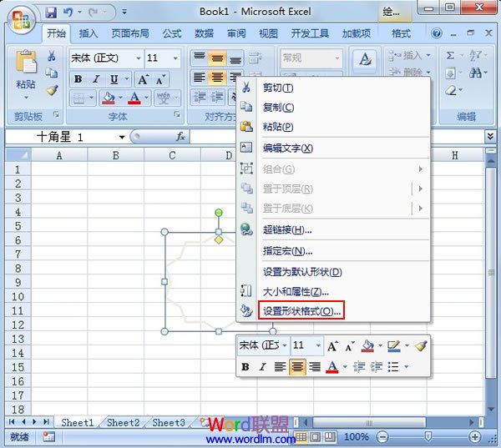Choose 编辑文字(X) in context menu
This screenshot has width=501, height=448.
pyautogui.click(x=333, y=148)
